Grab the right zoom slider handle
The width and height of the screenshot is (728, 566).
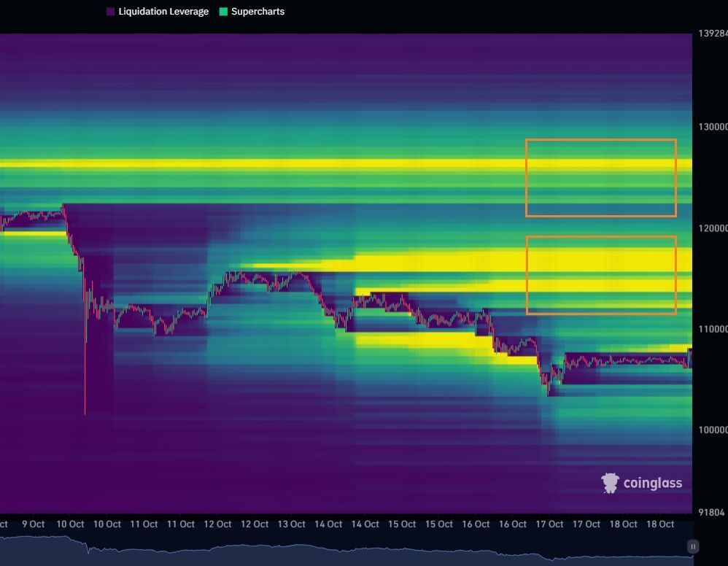693,546
